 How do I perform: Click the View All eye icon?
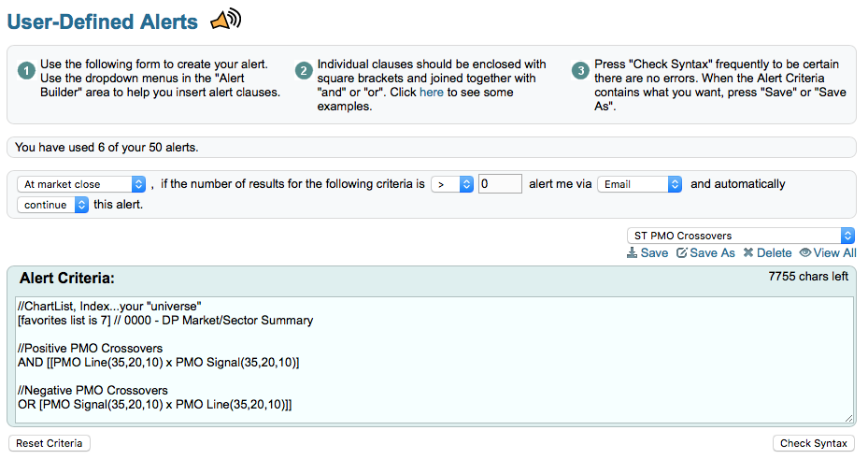click(804, 253)
